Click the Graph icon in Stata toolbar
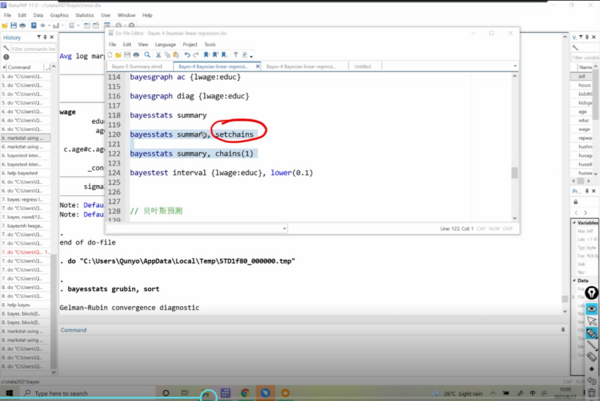Image resolution: width=600 pixels, height=401 pixels. [56, 26]
